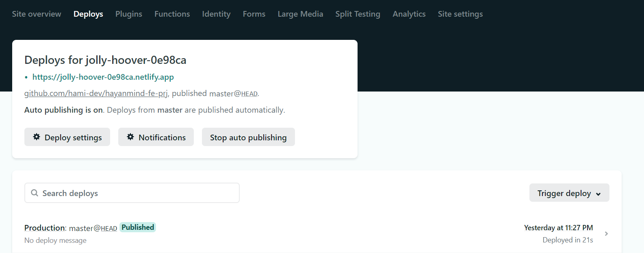Image resolution: width=644 pixels, height=253 pixels.
Task: Click the HEAD link in published master@HEAD
Action: [249, 94]
